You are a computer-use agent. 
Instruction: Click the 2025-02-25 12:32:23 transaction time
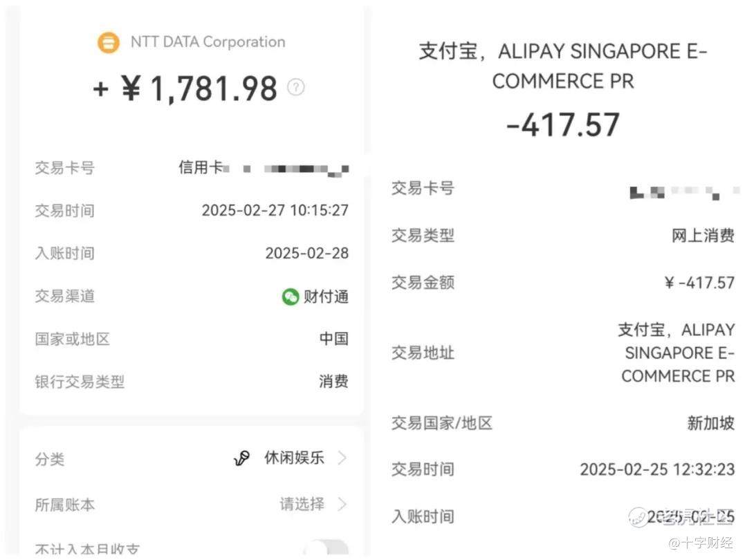[658, 469]
